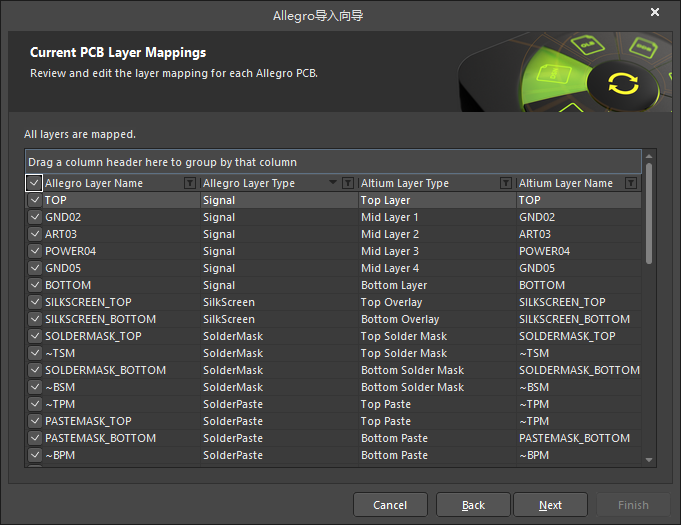Uncheck the GND05 layer checkbox
Image resolution: width=681 pixels, height=525 pixels.
[x=35, y=268]
